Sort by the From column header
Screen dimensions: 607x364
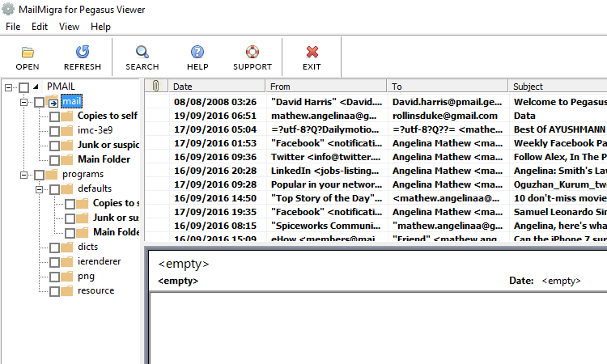pyautogui.click(x=326, y=86)
